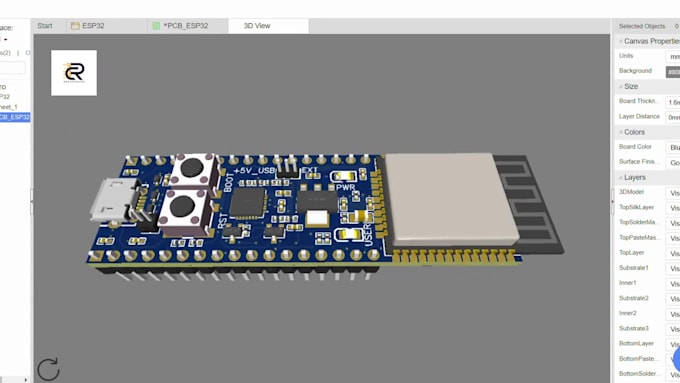
Task: Open the Surface Finish dropdown
Action: tap(673, 163)
